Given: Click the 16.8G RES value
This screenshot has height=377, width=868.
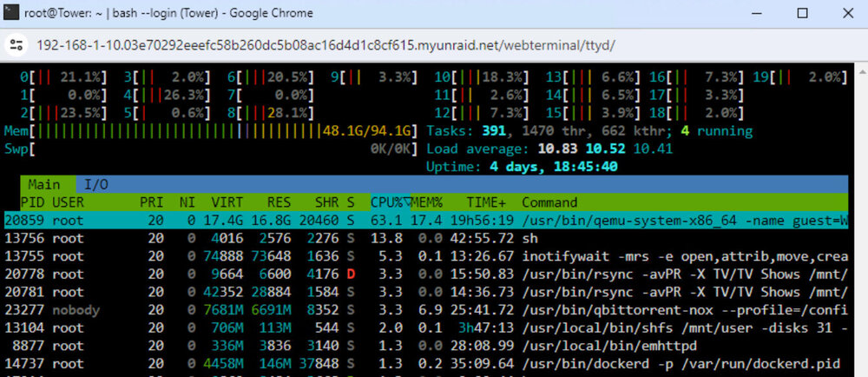Looking at the screenshot, I should 271,221.
